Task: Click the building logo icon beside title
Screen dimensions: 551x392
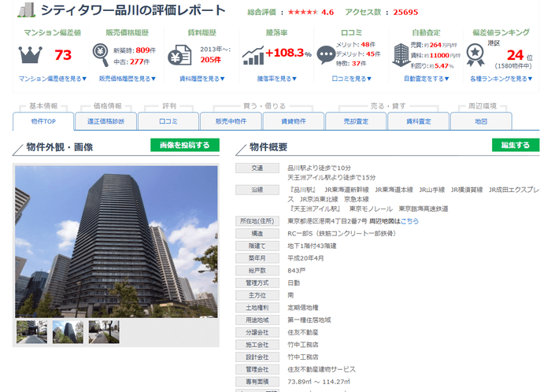Action: pos(26,11)
